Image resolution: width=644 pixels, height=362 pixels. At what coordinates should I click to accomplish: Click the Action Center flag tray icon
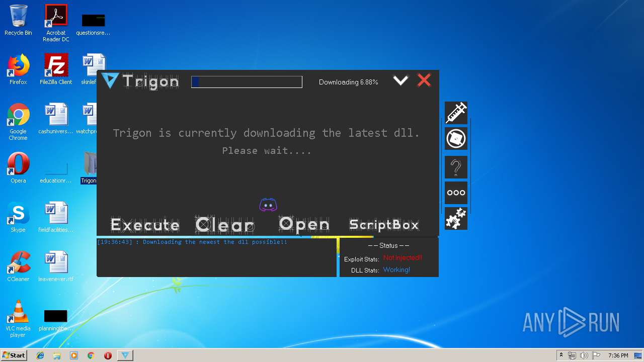(x=596, y=355)
